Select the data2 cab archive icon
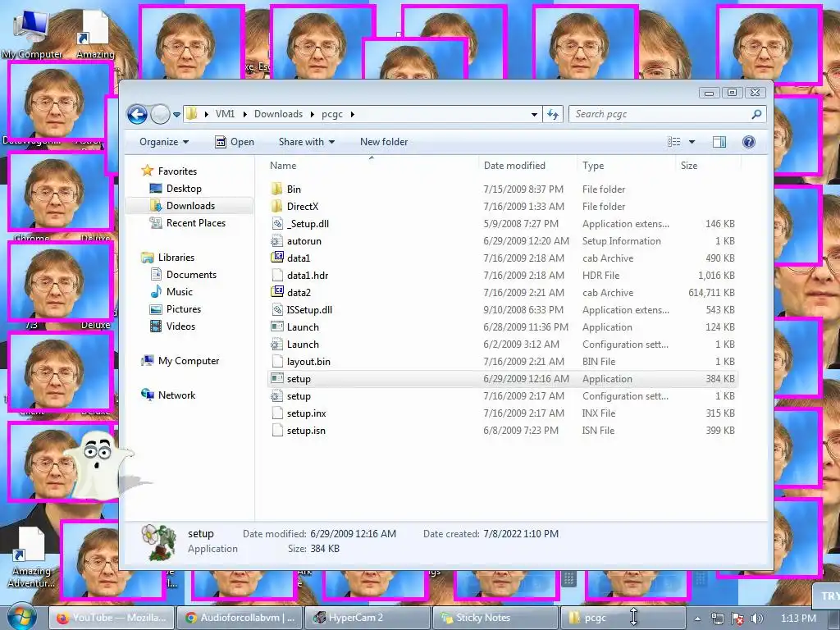This screenshot has height=630, width=840. (277, 293)
